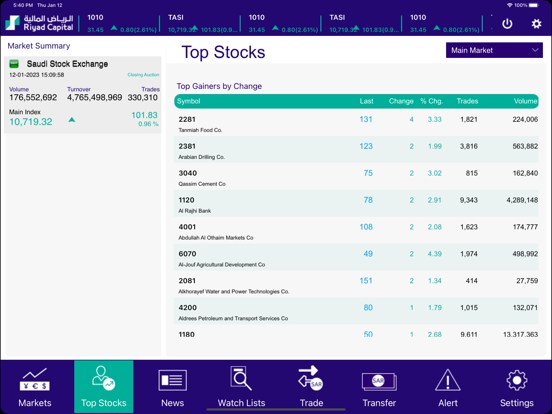The width and height of the screenshot is (552, 414).
Task: Select 3040 Qassim Cement Co row
Action: tap(356, 177)
